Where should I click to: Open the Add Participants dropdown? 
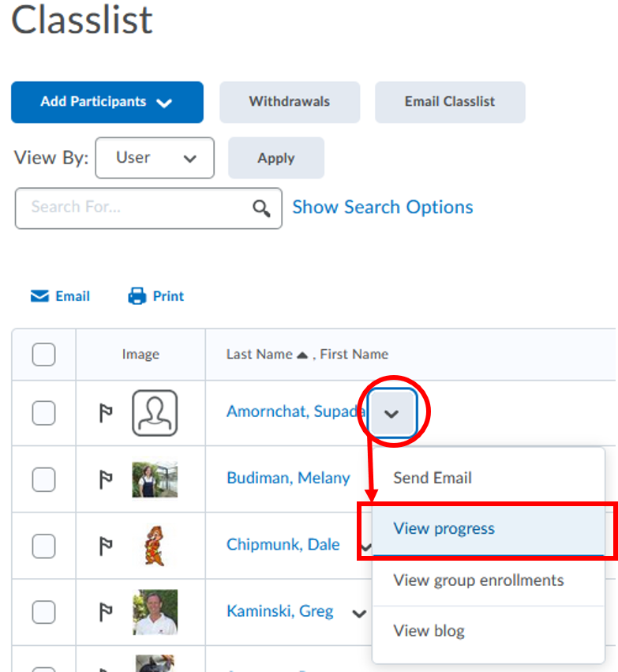click(107, 102)
